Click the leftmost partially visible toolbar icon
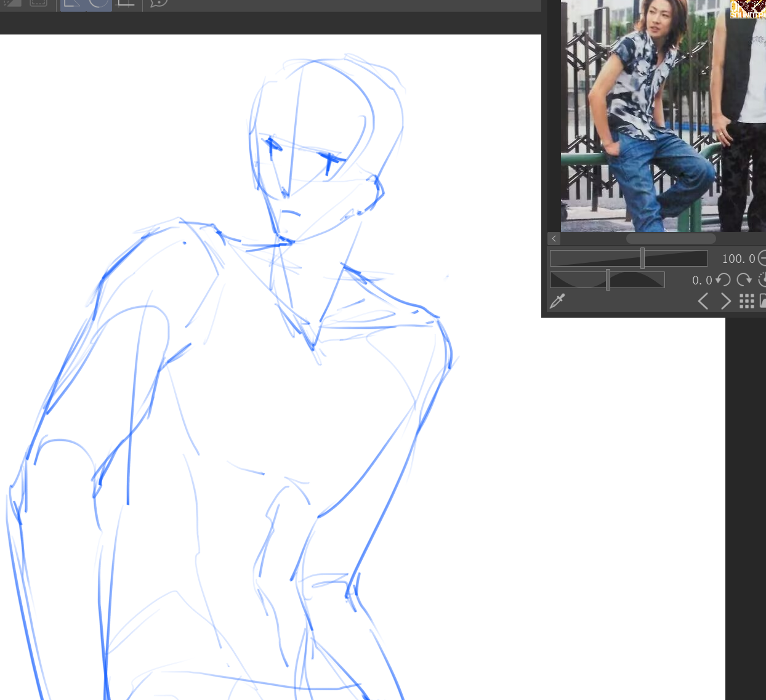This screenshot has height=700, width=766. tap(12, 3)
